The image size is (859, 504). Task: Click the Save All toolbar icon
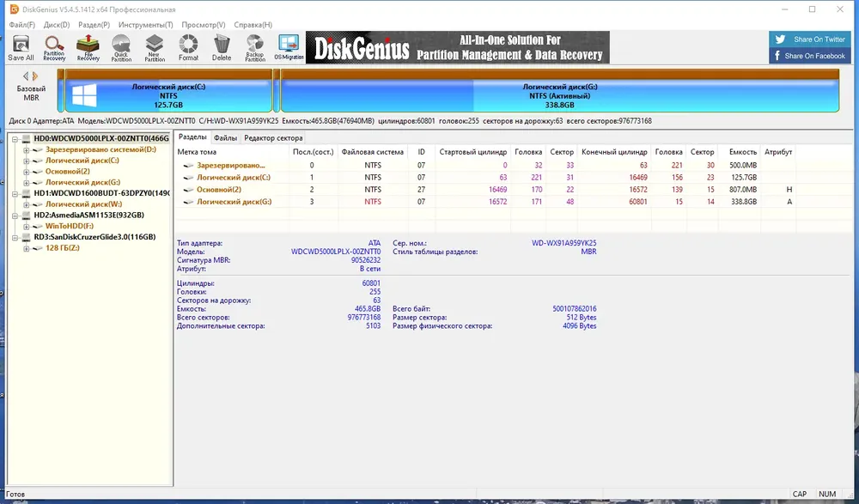pos(21,48)
